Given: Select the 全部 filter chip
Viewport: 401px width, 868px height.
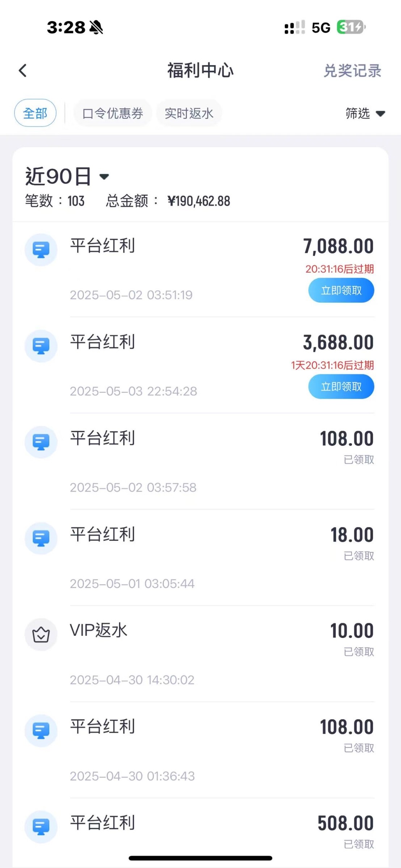Looking at the screenshot, I should click(x=35, y=113).
